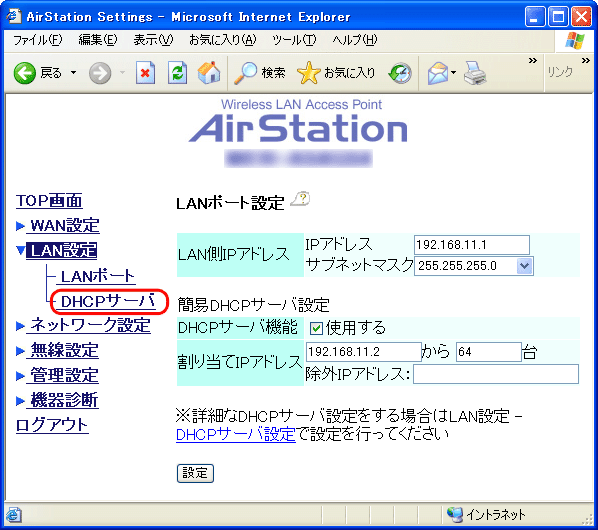The height and width of the screenshot is (530, 598).
Task: Open the サブネットマスク dropdown
Action: [x=474, y=266]
